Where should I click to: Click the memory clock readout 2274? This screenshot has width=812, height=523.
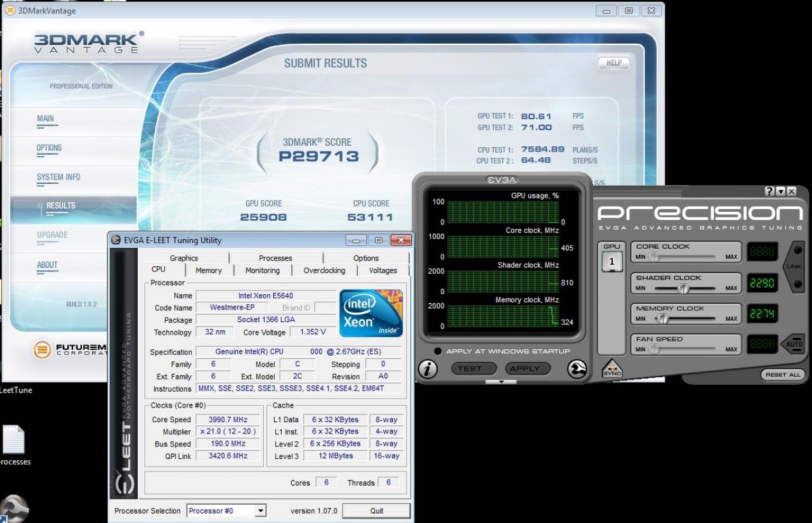coord(762,313)
